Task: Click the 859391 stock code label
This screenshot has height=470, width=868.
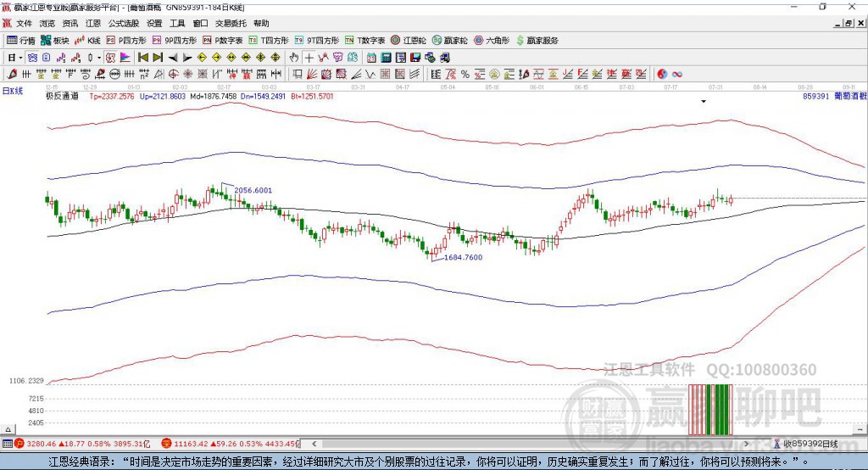Action: [x=816, y=96]
